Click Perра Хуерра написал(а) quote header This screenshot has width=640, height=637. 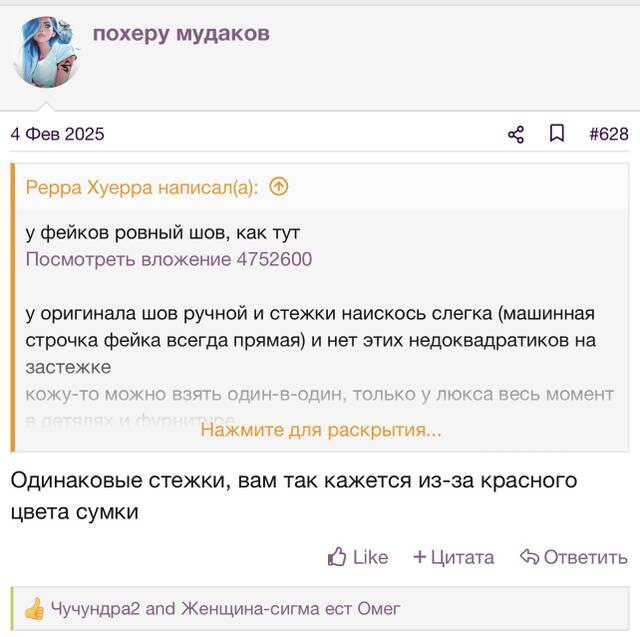click(142, 187)
